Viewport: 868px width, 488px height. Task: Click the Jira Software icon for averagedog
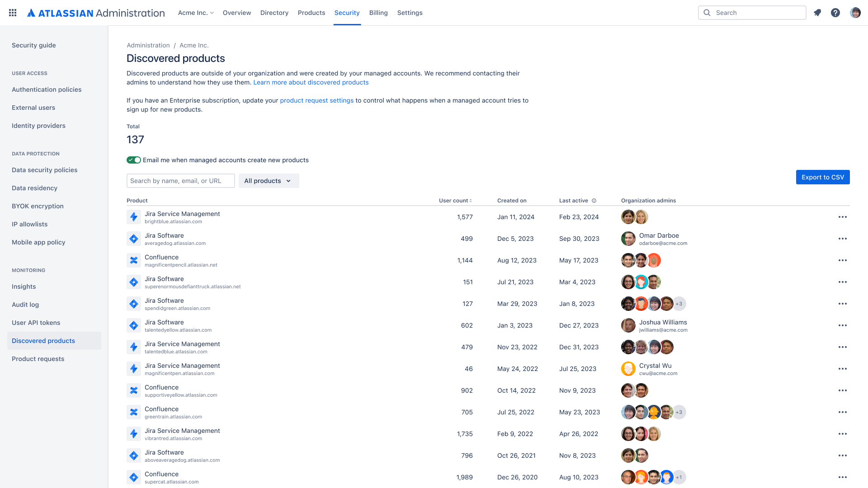pyautogui.click(x=133, y=238)
